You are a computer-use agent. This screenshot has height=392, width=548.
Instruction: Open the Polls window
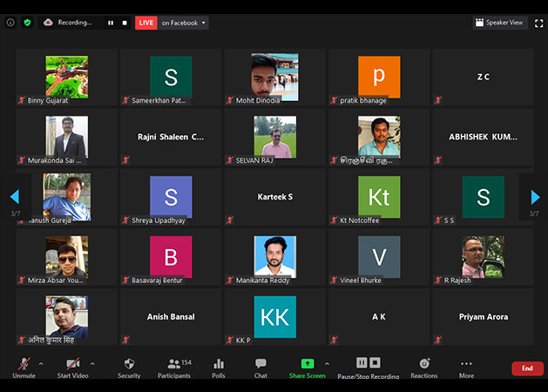tap(219, 367)
